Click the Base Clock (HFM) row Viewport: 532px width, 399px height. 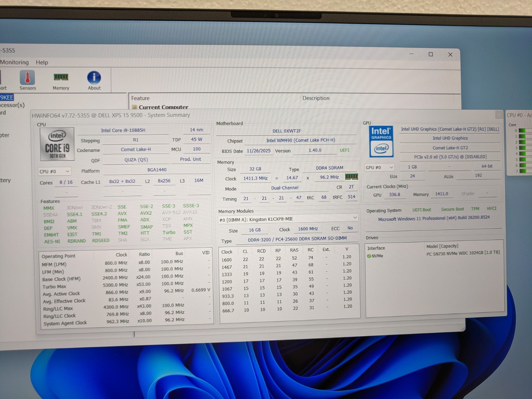click(x=126, y=278)
